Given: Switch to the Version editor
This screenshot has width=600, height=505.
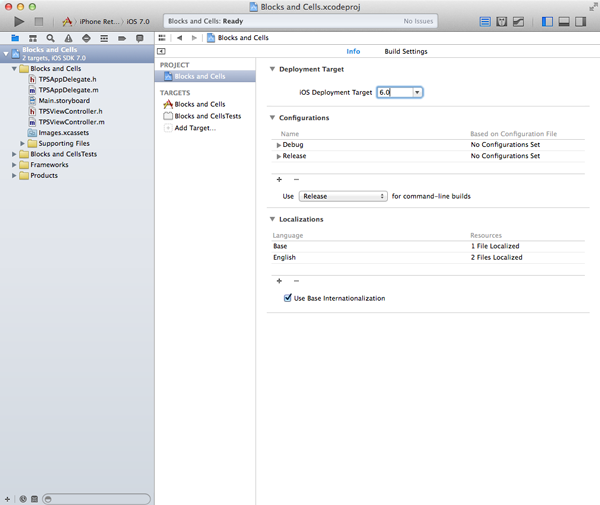Looking at the screenshot, I should [518, 22].
